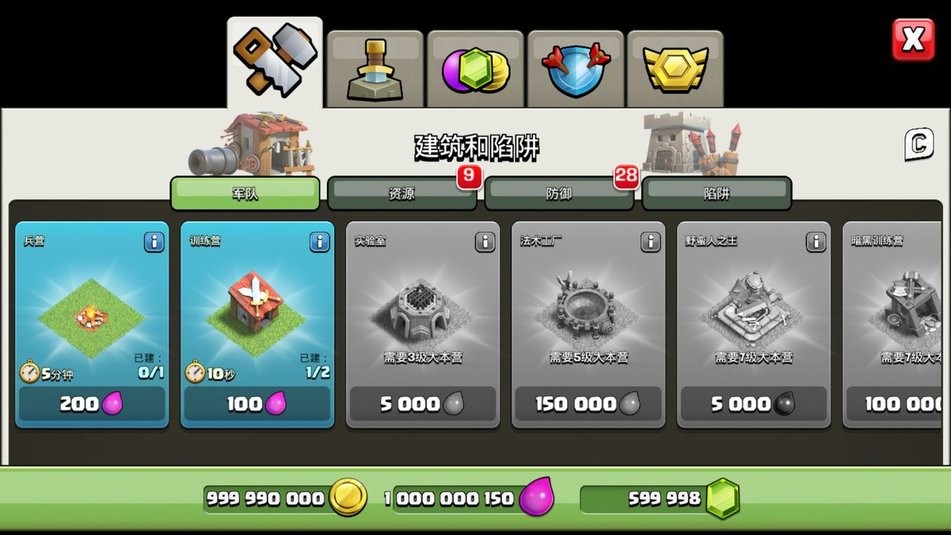Select the locked 实验室 building card

tap(423, 325)
